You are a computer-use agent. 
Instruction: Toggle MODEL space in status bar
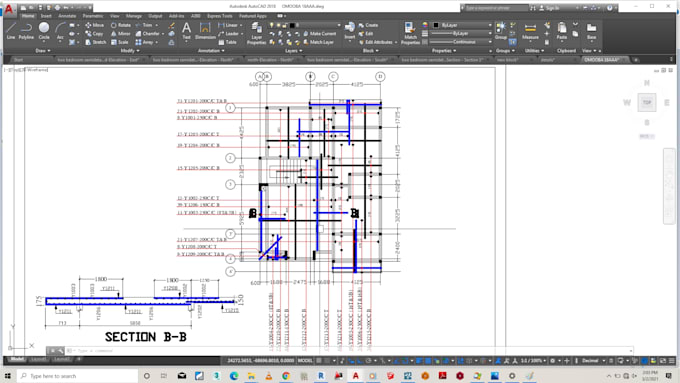click(305, 360)
